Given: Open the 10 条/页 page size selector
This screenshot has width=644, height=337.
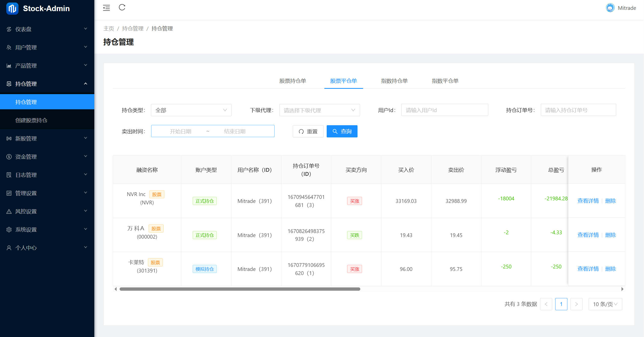Looking at the screenshot, I should [x=605, y=304].
